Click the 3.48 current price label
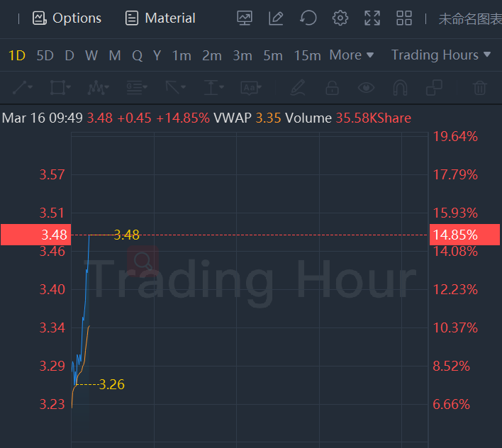 pyautogui.click(x=35, y=235)
